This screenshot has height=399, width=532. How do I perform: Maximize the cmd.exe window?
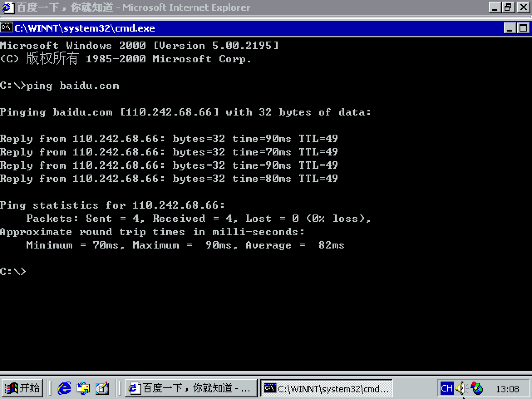coord(523,28)
